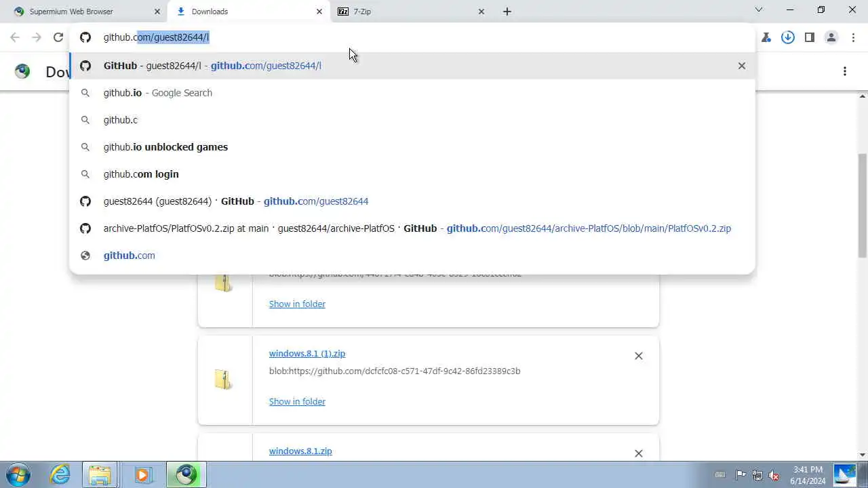Viewport: 868px width, 488px height.
Task: Open the windows.8.1.zip download link
Action: [300, 451]
